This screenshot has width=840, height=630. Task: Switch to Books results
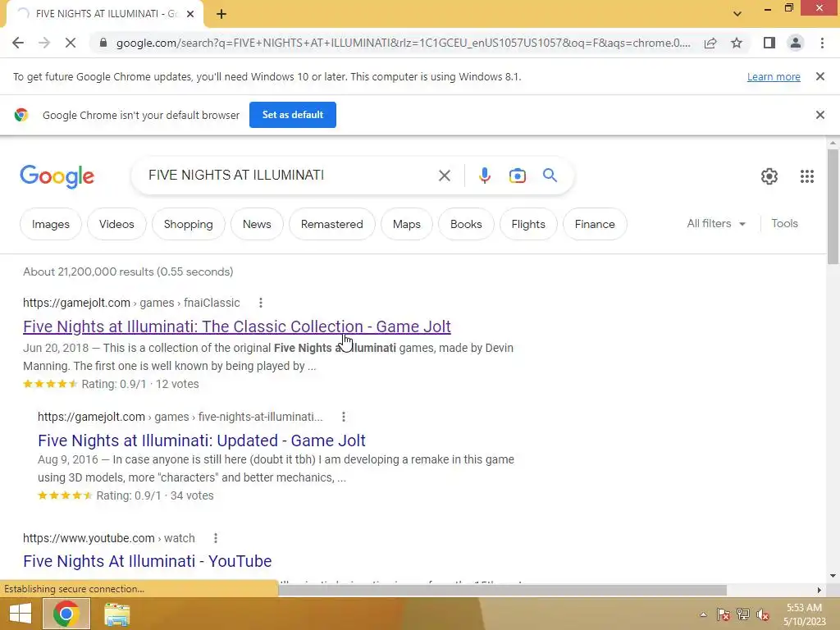click(466, 224)
